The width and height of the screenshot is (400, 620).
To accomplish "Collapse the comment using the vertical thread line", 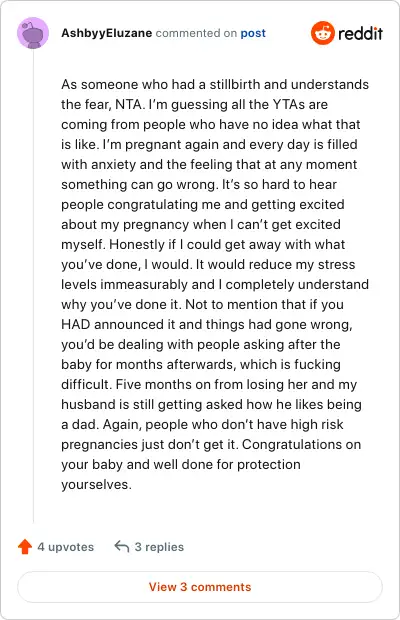I will click(33, 286).
